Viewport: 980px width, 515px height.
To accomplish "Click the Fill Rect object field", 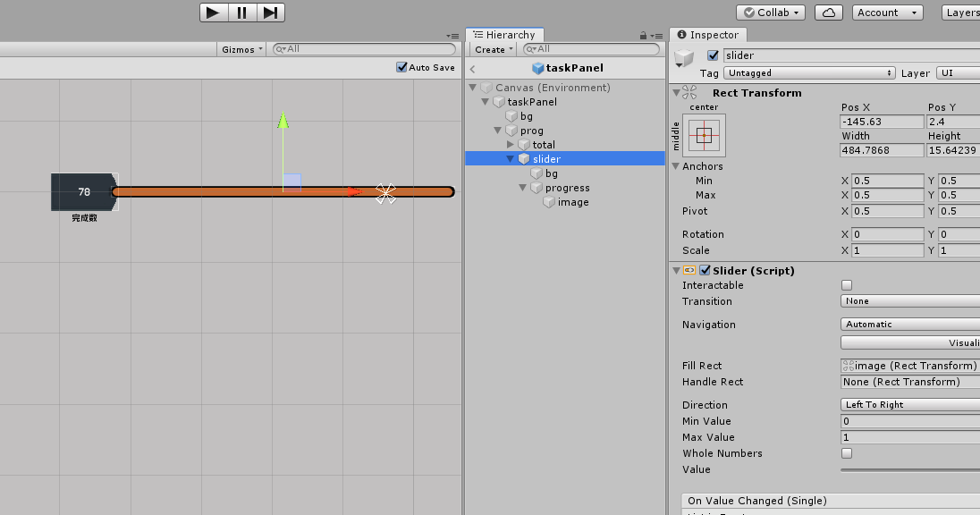I will [x=910, y=366].
